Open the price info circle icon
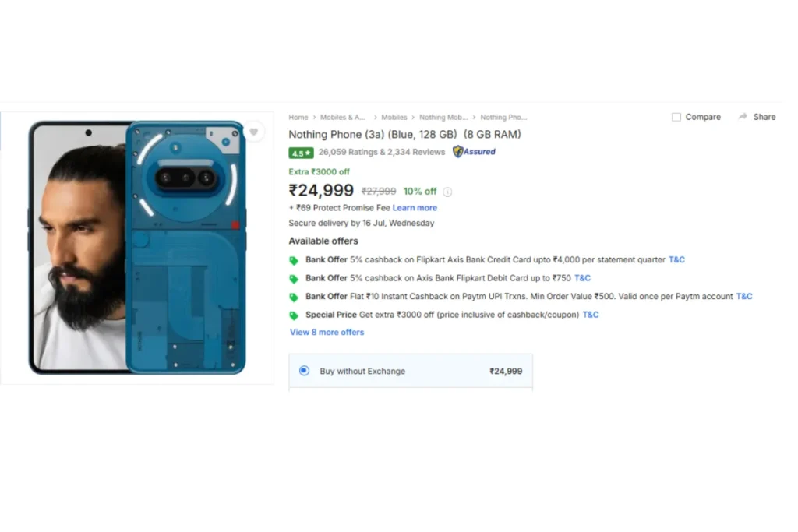The height and width of the screenshot is (532, 798). click(447, 192)
